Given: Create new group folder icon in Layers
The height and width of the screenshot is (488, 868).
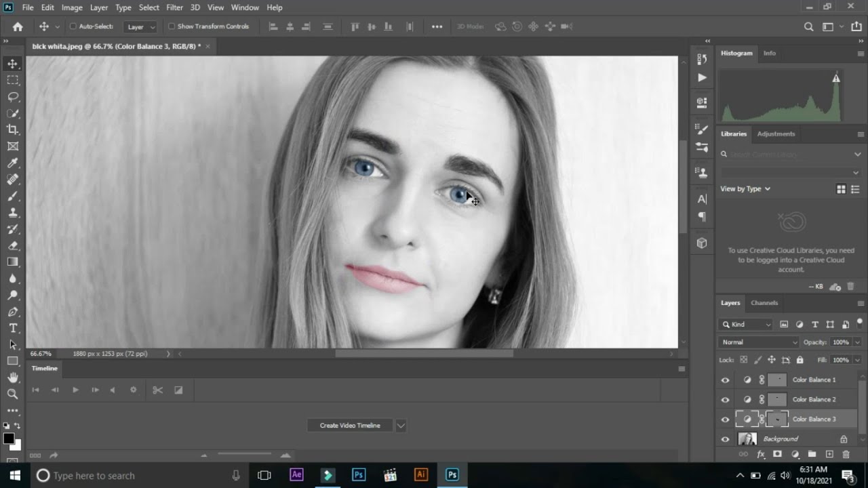Looking at the screenshot, I should [x=812, y=454].
